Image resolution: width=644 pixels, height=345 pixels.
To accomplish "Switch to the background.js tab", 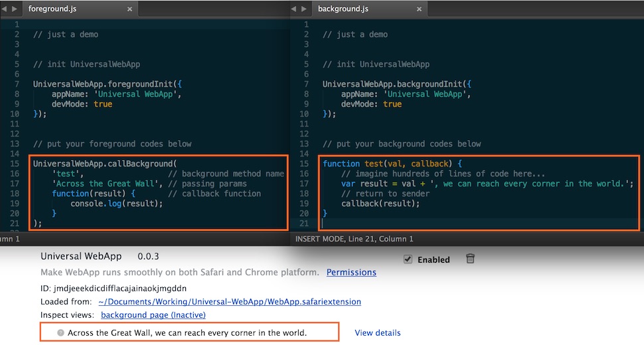I will pos(369,9).
